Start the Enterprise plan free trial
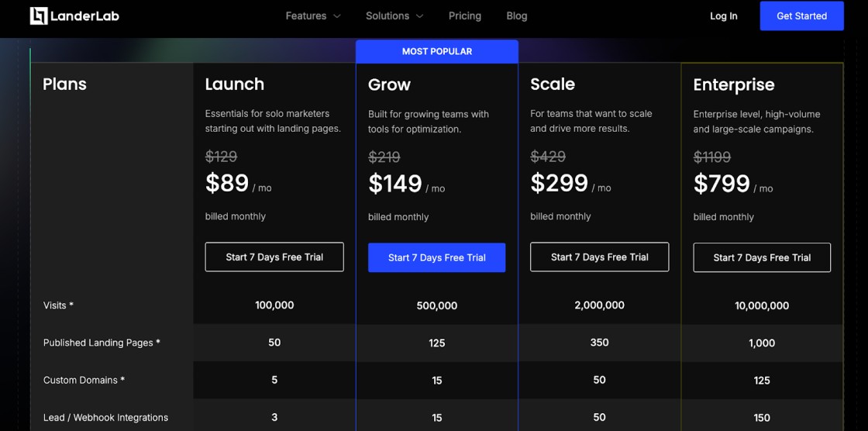 click(x=762, y=257)
